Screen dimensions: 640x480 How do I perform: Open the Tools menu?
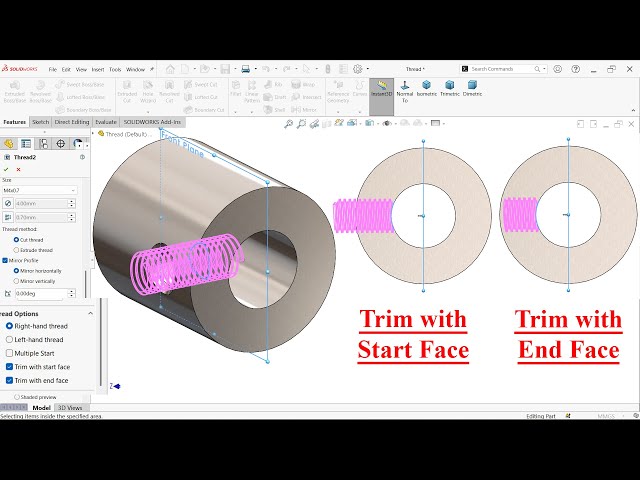click(x=115, y=69)
